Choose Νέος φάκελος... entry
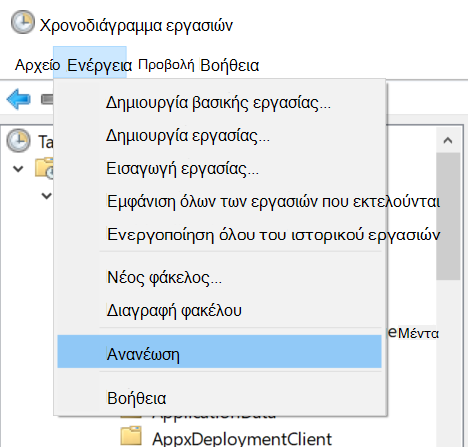 (219, 277)
